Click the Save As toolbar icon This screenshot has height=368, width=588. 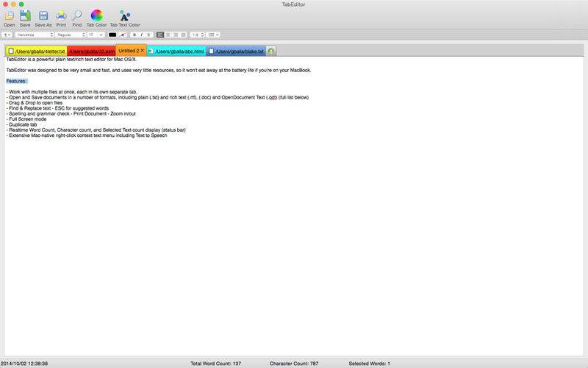[43, 15]
